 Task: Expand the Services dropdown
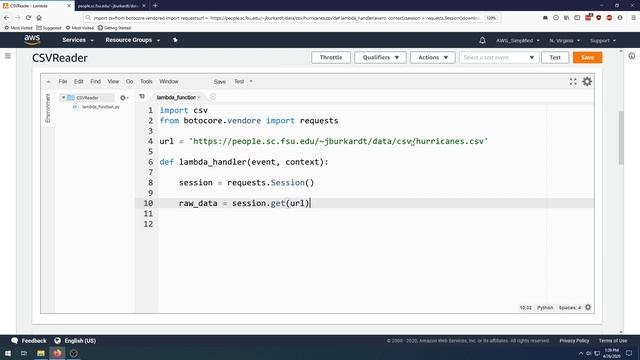[78, 40]
